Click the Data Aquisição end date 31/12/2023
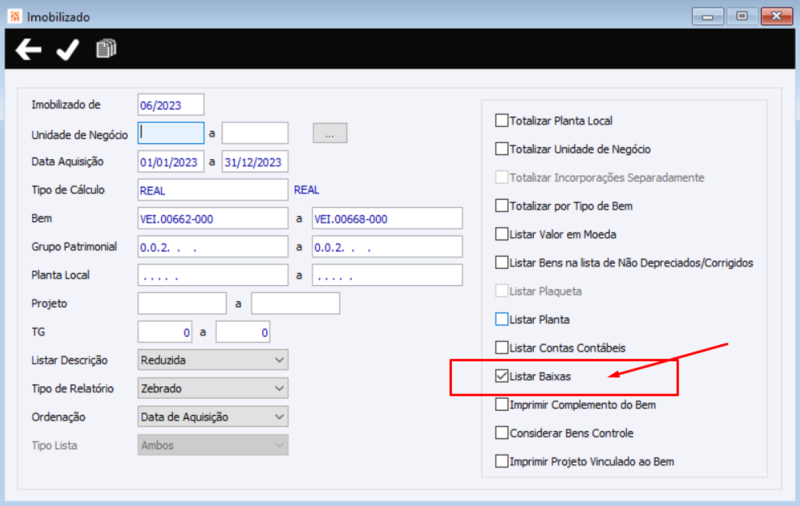Image resolution: width=800 pixels, height=506 pixels. coord(255,162)
